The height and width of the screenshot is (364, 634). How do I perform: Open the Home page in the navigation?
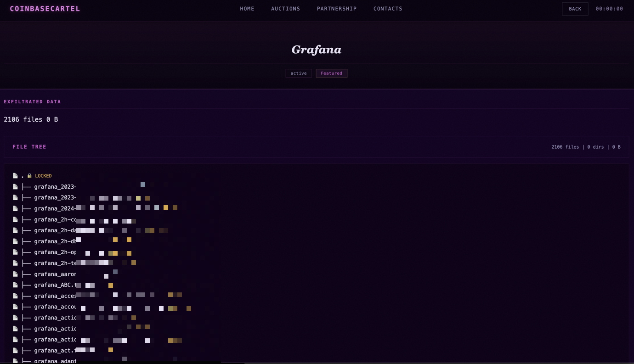[247, 9]
